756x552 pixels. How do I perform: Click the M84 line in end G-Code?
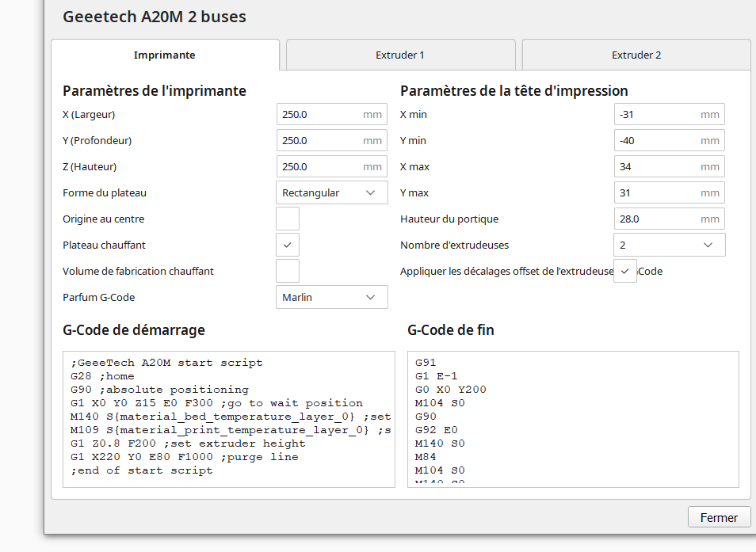tap(426, 457)
